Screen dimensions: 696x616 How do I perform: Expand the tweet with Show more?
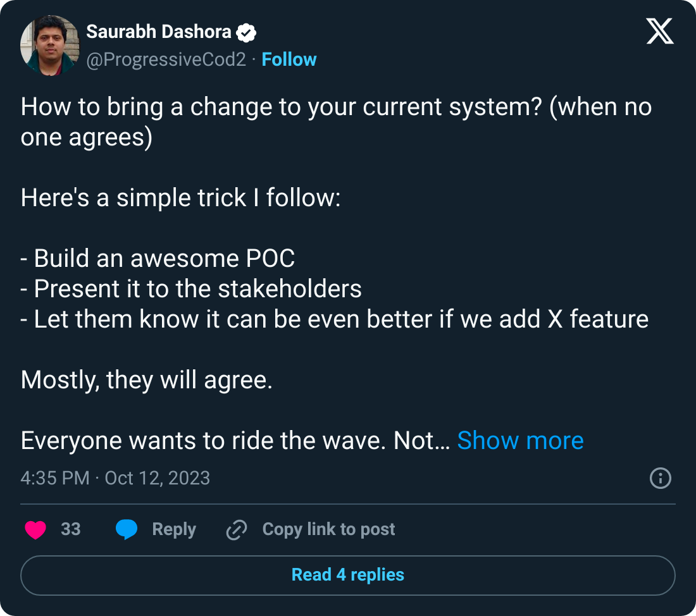[521, 440]
